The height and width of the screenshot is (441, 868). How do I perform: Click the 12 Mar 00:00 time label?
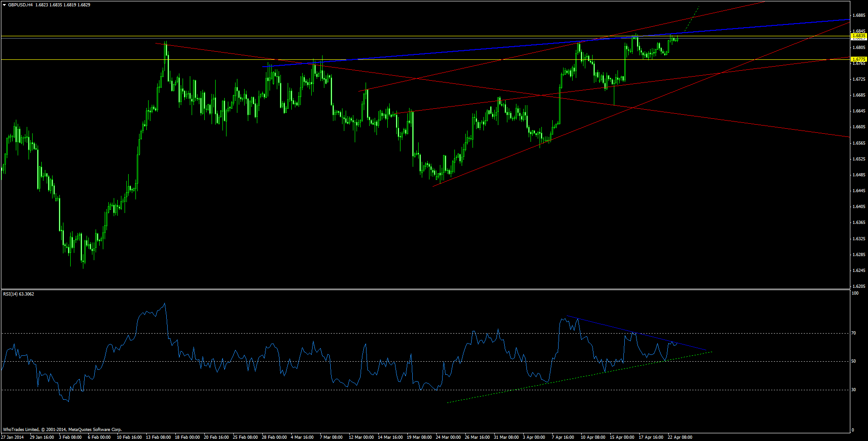[x=361, y=437]
